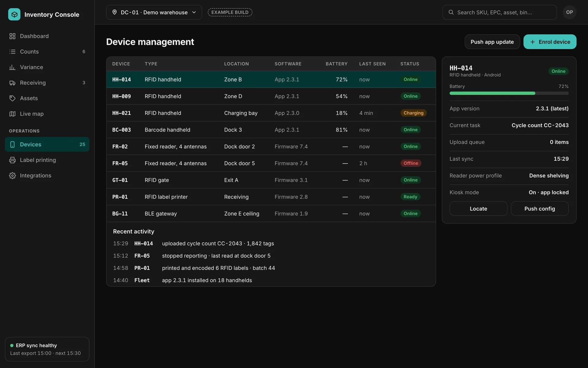Select the HH-021 Charging bay row
This screenshot has width=588, height=368.
pyautogui.click(x=271, y=113)
